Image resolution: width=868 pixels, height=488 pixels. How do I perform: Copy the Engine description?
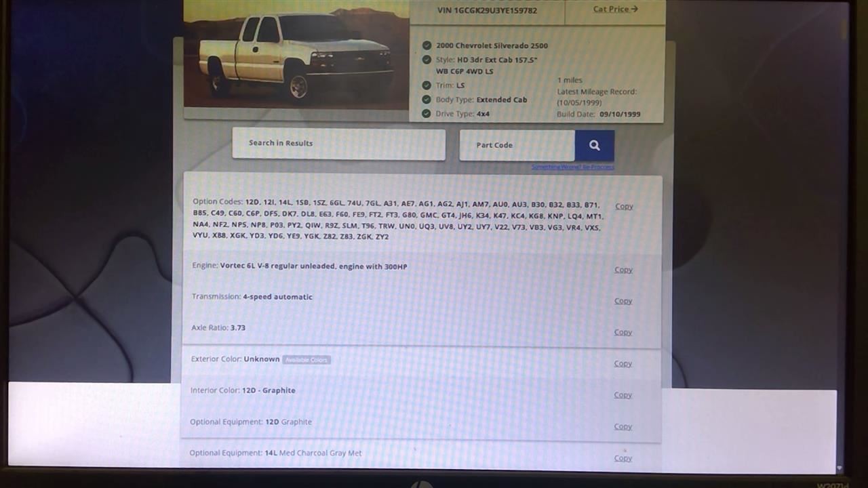[623, 270]
